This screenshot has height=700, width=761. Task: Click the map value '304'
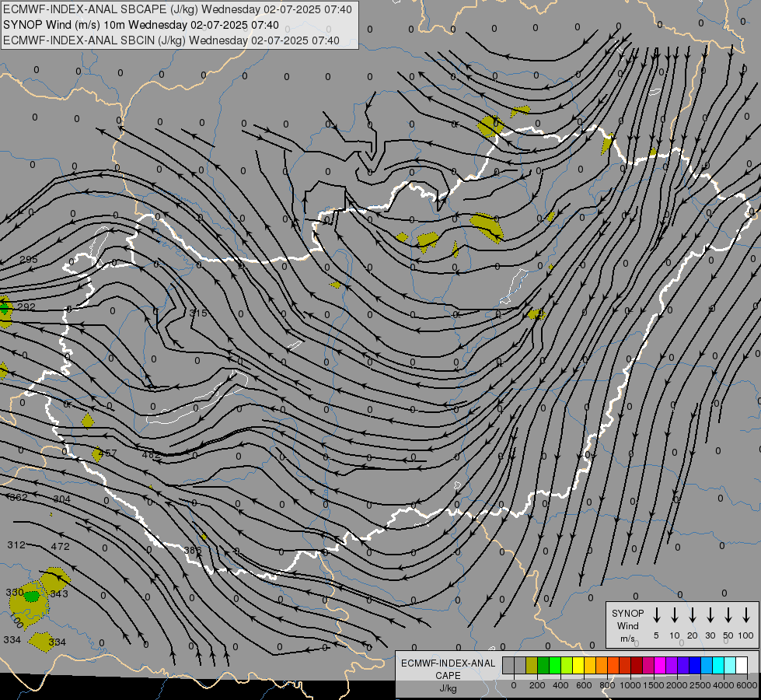61,499
